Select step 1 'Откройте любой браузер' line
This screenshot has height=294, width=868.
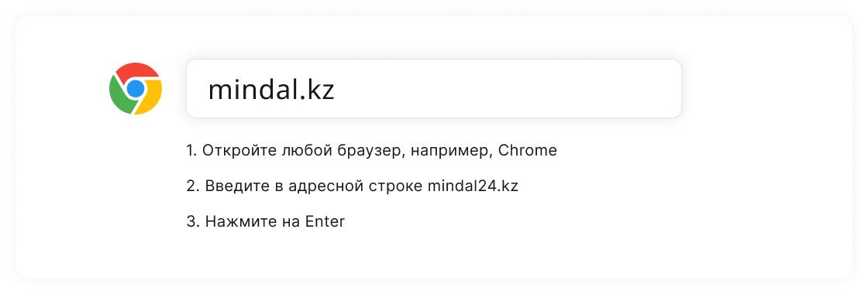point(371,150)
